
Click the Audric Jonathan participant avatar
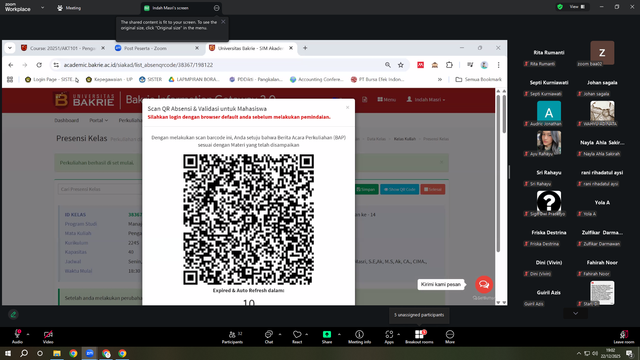(549, 111)
